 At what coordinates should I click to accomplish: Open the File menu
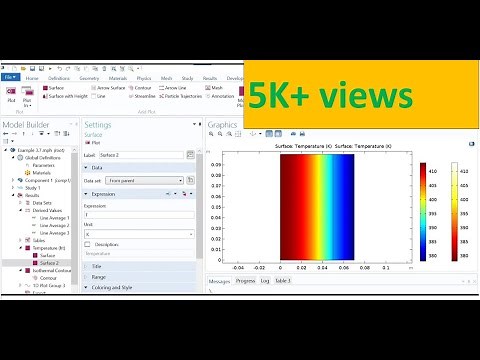pos(11,77)
